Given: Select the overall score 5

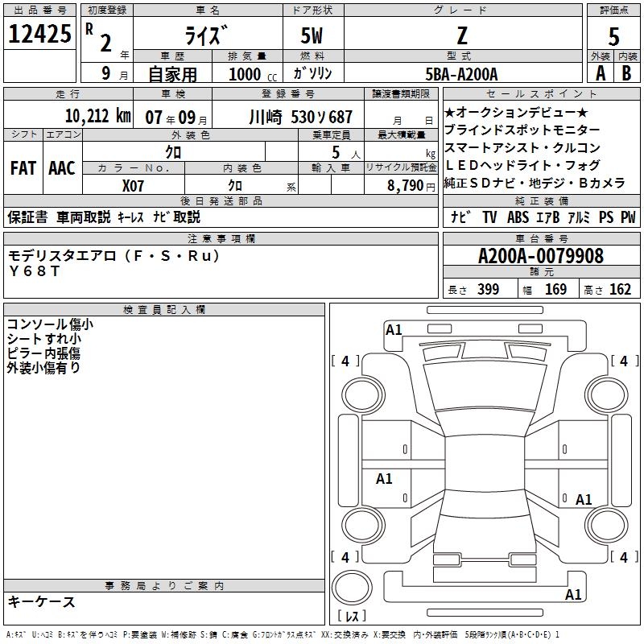Looking at the screenshot, I should click(613, 37).
